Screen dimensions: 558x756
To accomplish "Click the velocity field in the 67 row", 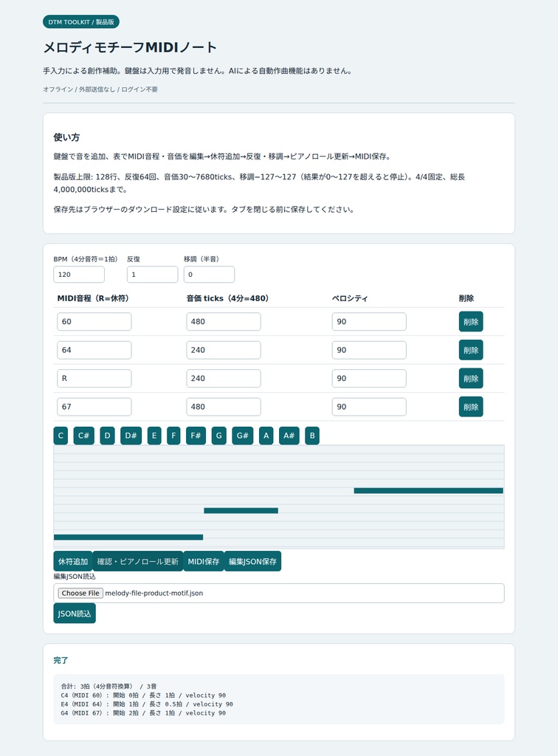I will pyautogui.click(x=369, y=407).
